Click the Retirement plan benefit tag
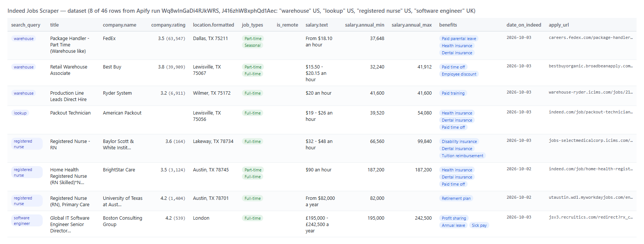Screen dimensions: 644x244 [456, 198]
